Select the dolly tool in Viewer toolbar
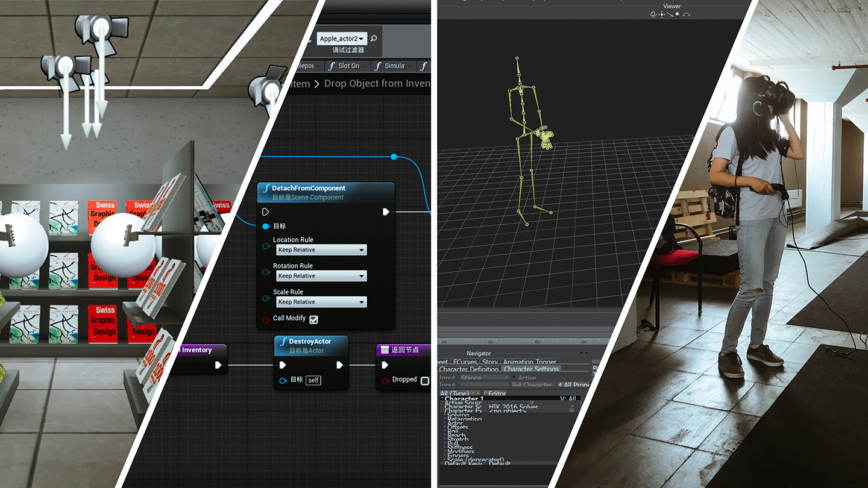This screenshot has width=868, height=488. coord(670,14)
